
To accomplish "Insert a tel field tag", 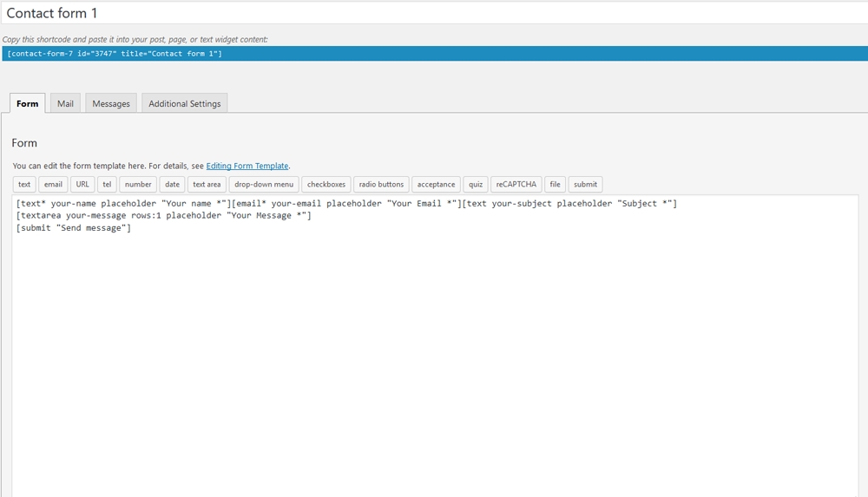I will click(107, 184).
